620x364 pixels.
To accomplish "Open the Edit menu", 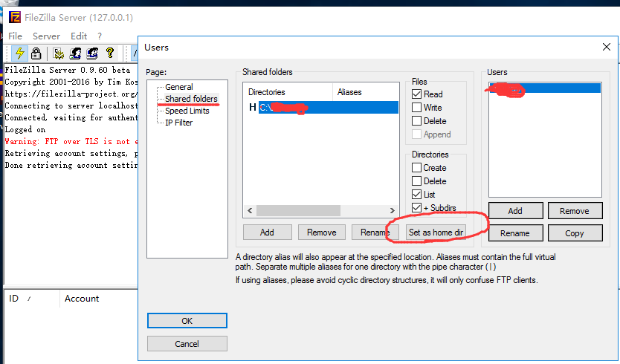I will point(79,36).
